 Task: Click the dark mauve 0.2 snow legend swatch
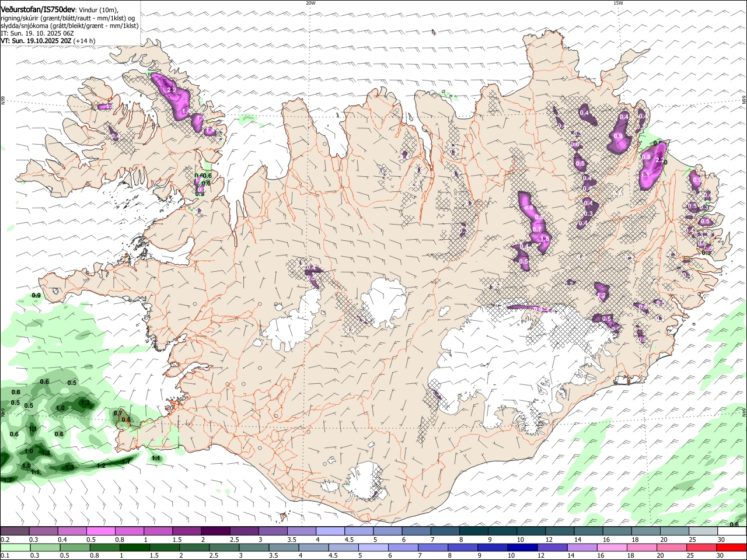click(15, 531)
